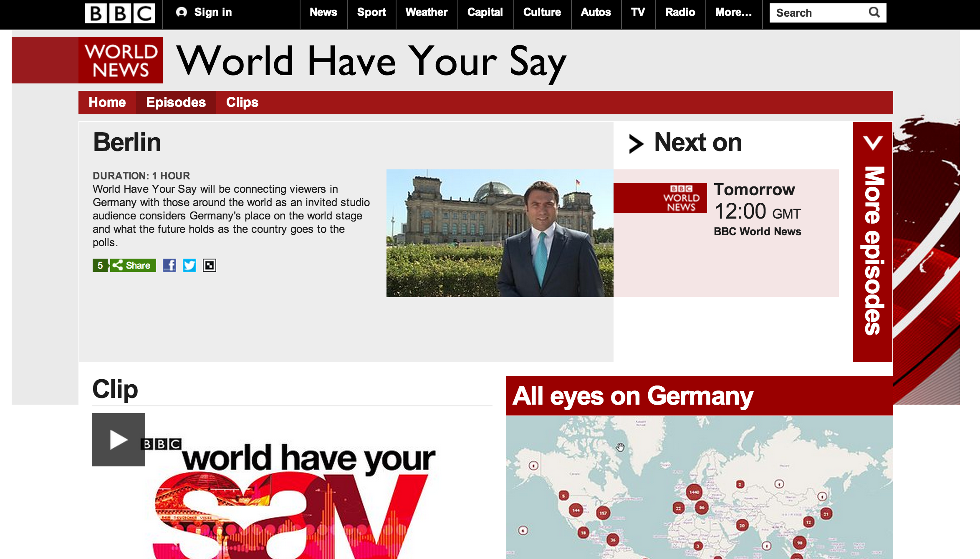The height and width of the screenshot is (559, 980).
Task: Open the Berlin episode heading
Action: (x=127, y=142)
